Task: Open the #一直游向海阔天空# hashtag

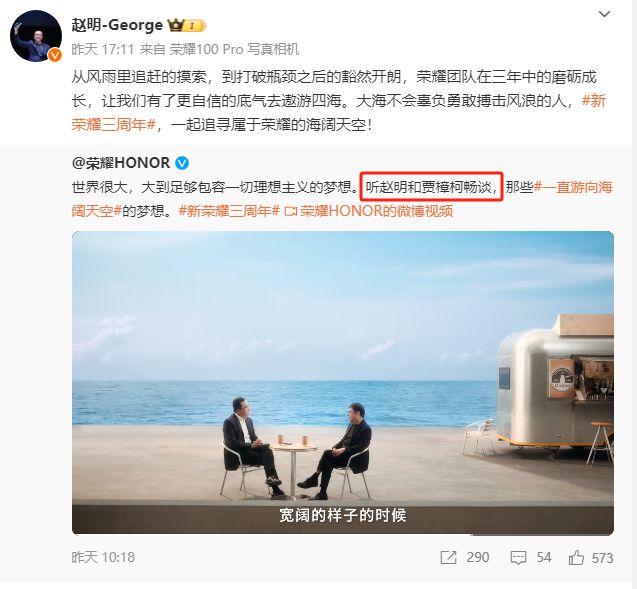Action: (x=342, y=199)
